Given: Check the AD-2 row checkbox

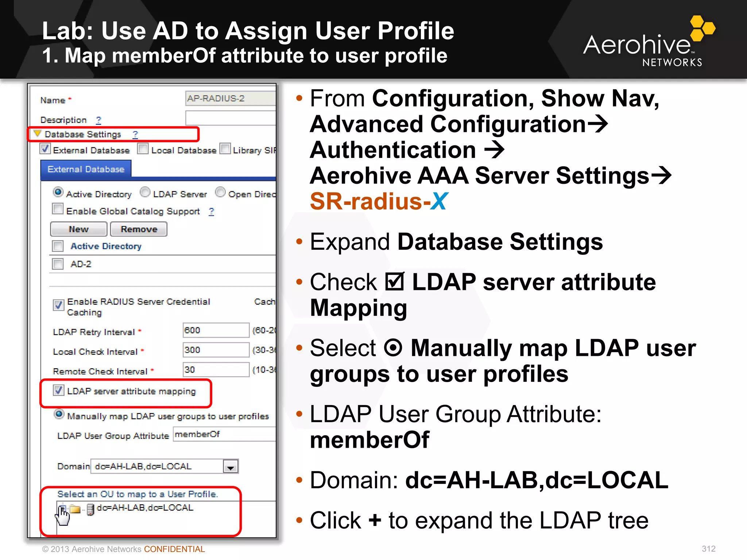Looking at the screenshot, I should pyautogui.click(x=58, y=264).
